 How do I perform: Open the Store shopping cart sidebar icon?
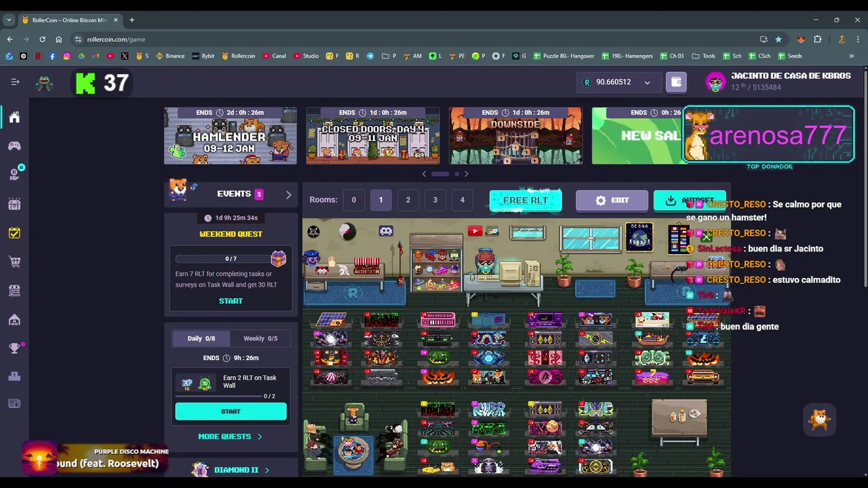[x=14, y=262]
